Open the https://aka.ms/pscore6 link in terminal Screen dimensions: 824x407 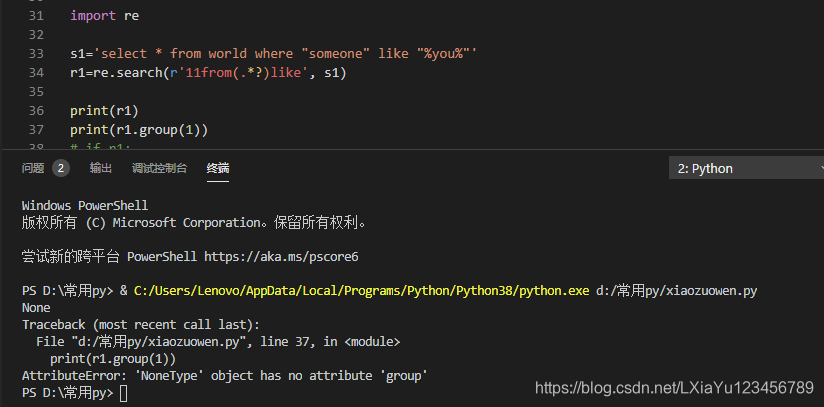tap(281, 257)
